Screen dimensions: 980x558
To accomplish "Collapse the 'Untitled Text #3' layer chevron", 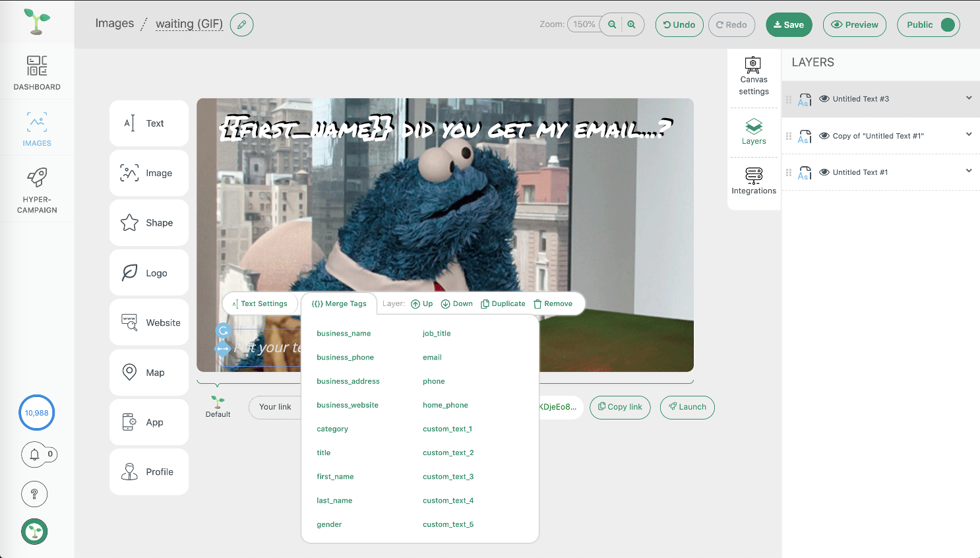I will click(x=968, y=98).
